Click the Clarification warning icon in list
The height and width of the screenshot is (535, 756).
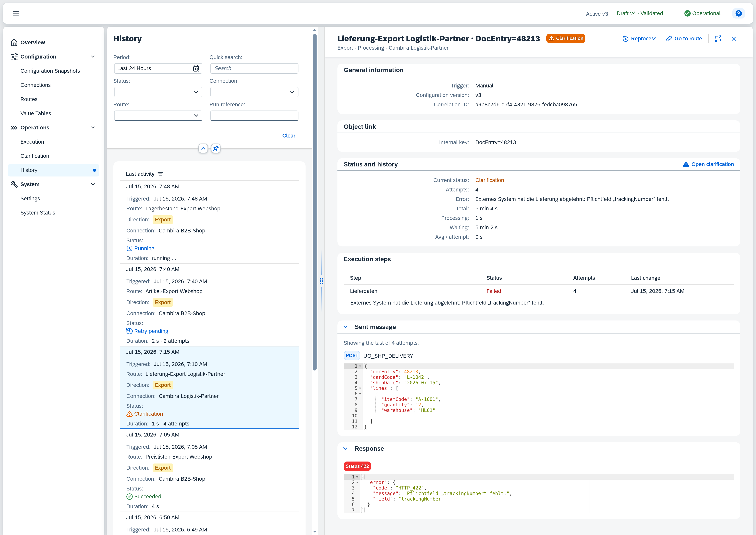pyautogui.click(x=129, y=414)
